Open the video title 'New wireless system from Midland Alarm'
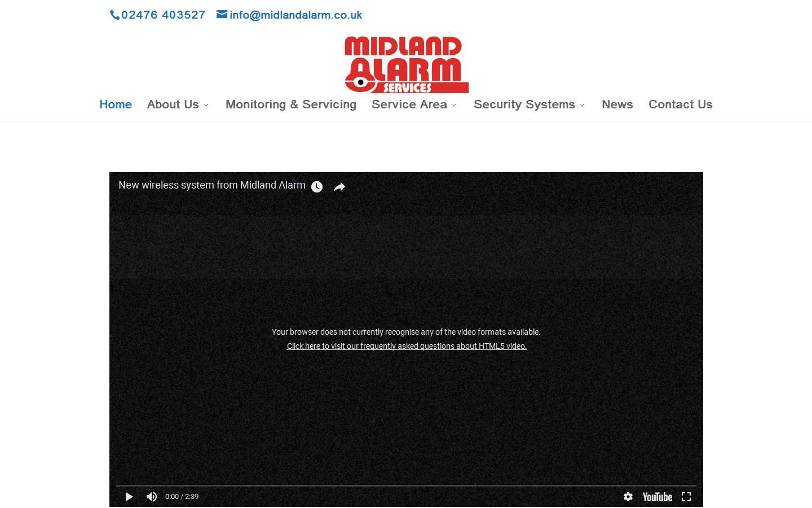Viewport: 812px width, 508px height. pyautogui.click(x=212, y=185)
